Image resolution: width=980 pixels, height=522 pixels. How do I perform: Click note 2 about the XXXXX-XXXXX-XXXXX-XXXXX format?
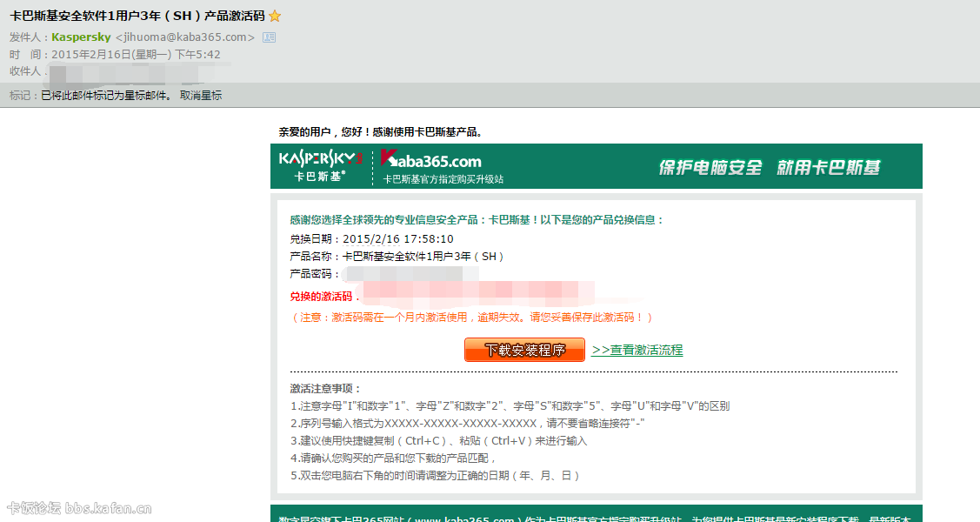pyautogui.click(x=468, y=424)
